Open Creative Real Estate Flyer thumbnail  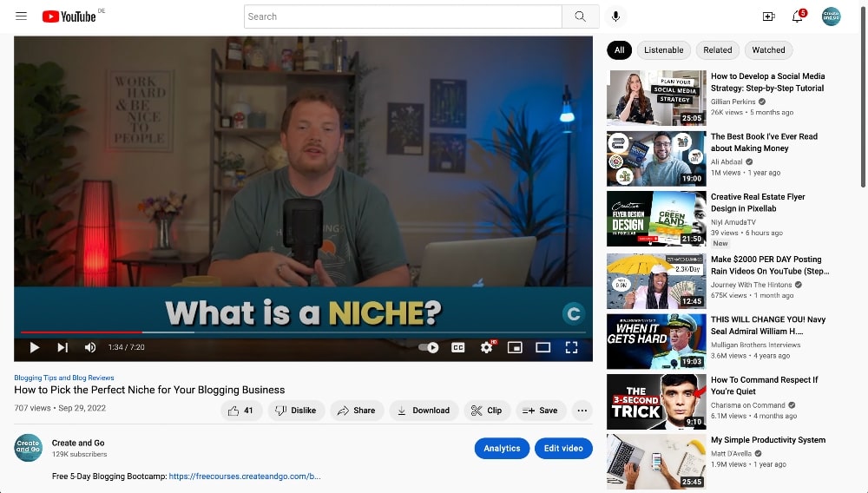(656, 219)
